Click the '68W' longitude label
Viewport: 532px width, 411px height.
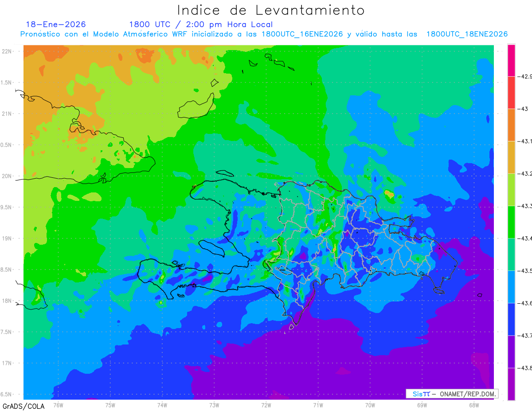pyautogui.click(x=474, y=405)
